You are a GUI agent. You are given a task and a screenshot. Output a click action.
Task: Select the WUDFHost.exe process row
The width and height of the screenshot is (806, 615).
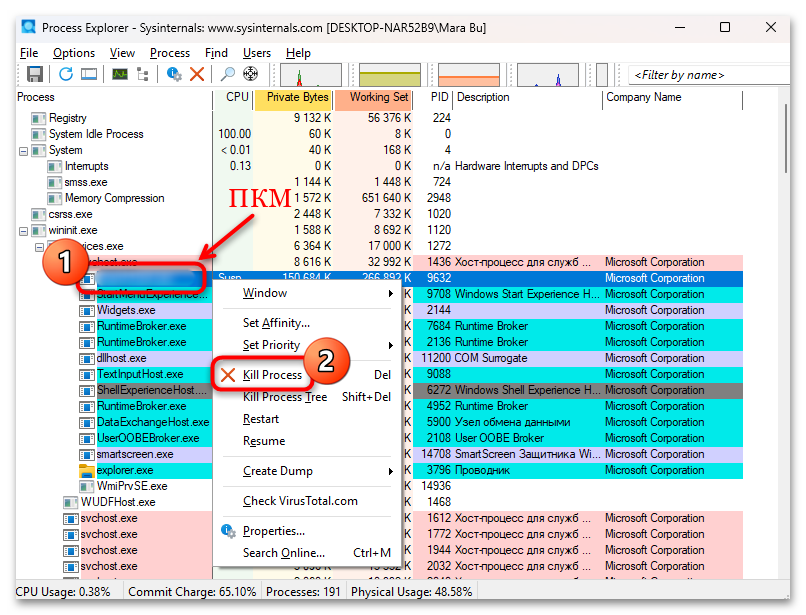[379, 502]
